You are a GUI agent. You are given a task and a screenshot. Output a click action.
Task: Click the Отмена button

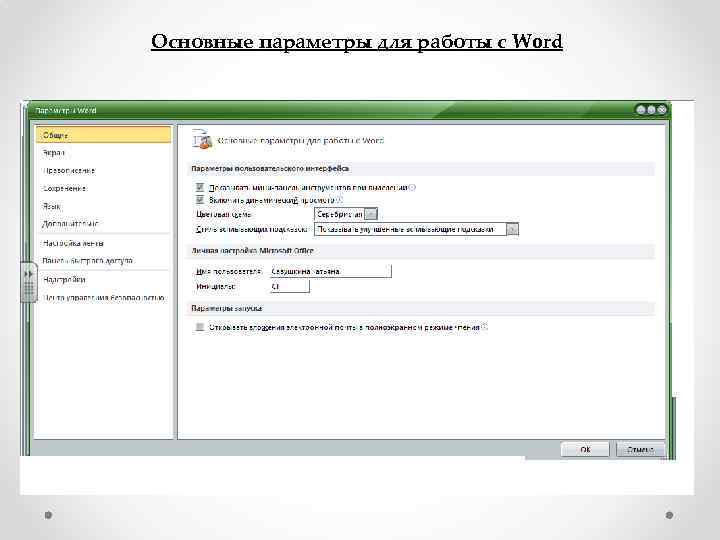[x=640, y=450]
